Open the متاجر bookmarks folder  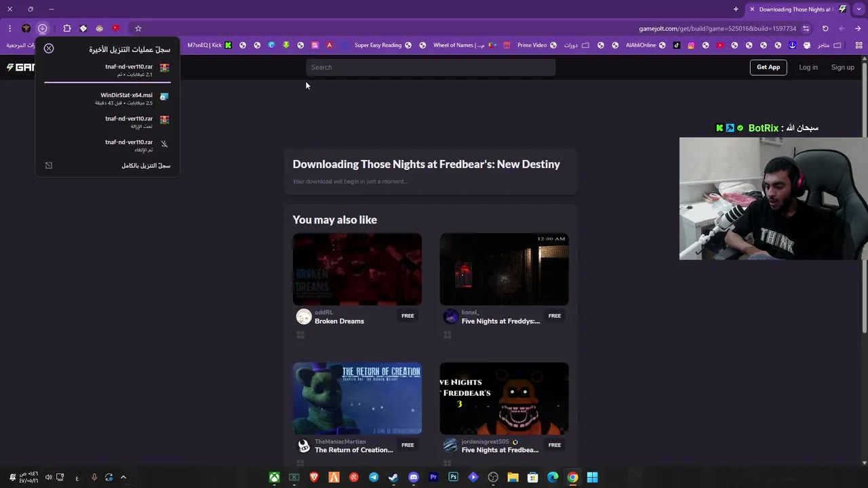[x=829, y=45]
